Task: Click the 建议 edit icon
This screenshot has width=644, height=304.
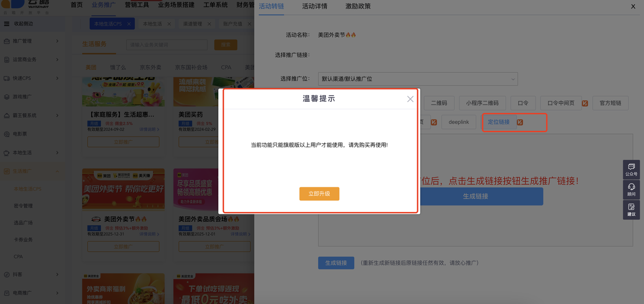Action: (631, 207)
